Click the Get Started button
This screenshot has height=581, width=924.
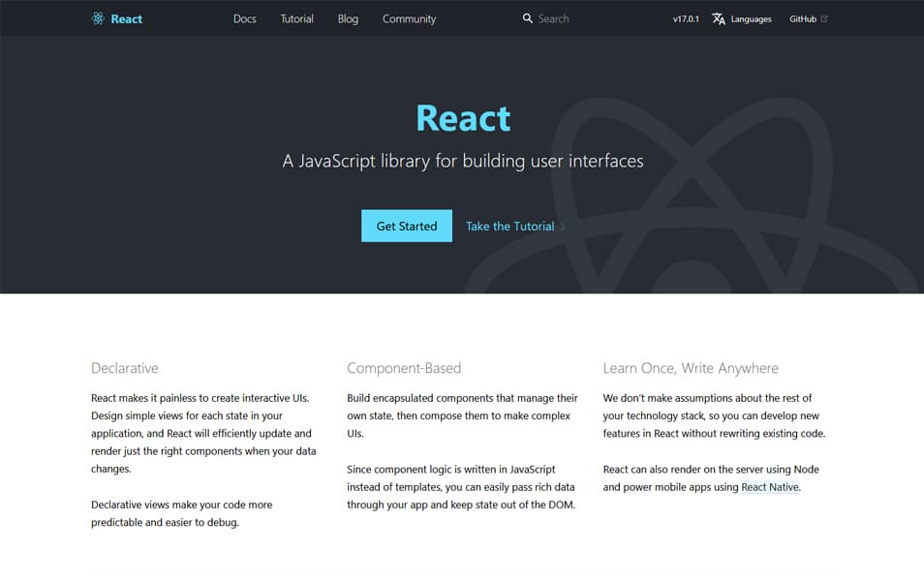tap(407, 226)
